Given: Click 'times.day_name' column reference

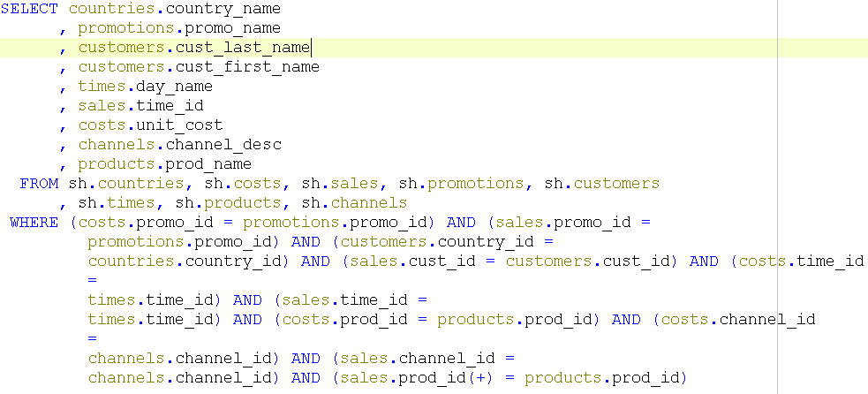Looking at the screenshot, I should 145,87.
